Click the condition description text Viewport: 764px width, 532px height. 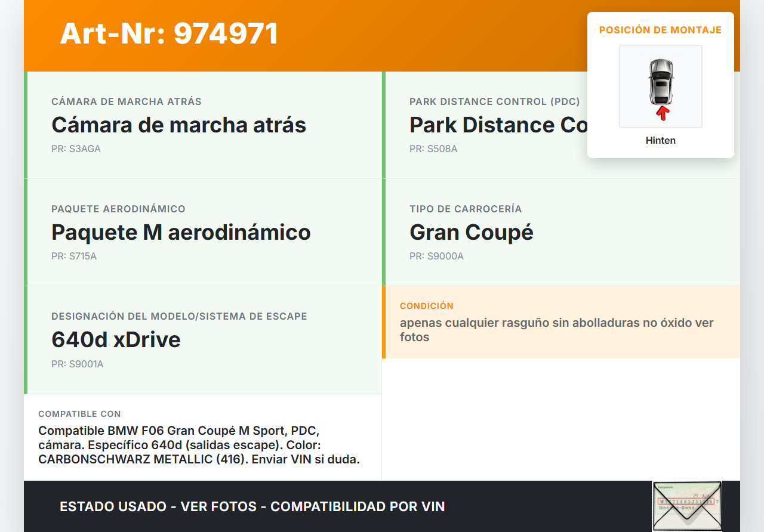pos(557,330)
